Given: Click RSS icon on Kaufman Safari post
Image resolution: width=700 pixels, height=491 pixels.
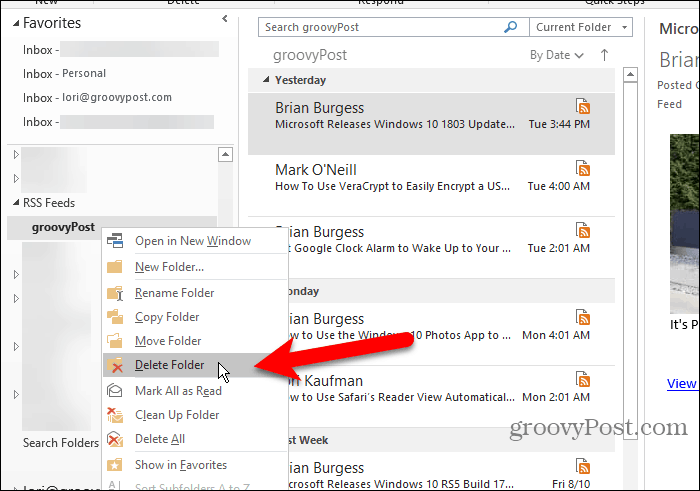Looking at the screenshot, I should (x=583, y=380).
